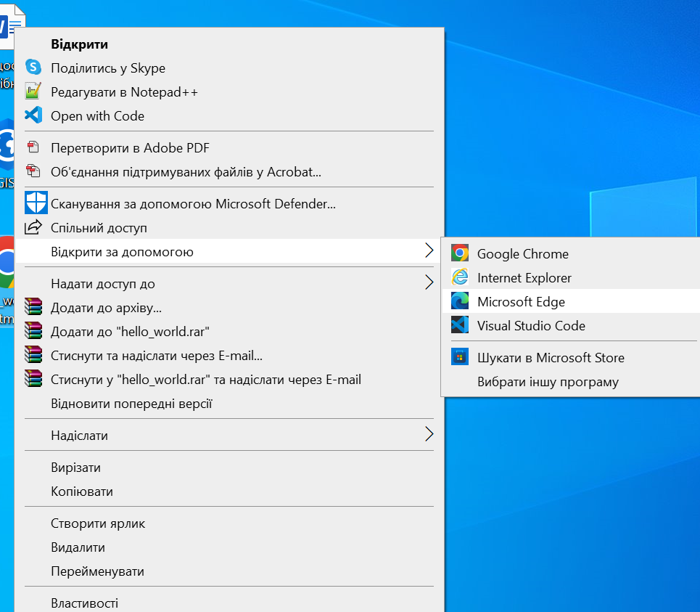Choose Шукати в Microsoft Store

(x=571, y=357)
